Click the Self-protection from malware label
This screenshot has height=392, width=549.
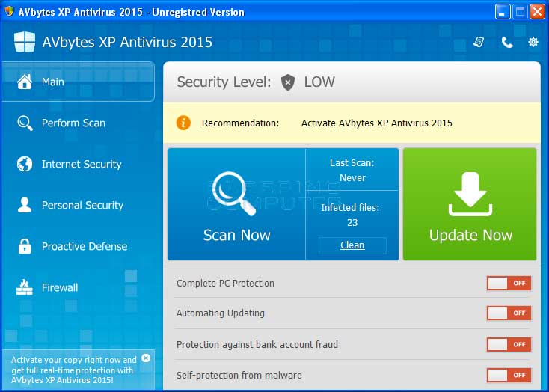(x=239, y=376)
